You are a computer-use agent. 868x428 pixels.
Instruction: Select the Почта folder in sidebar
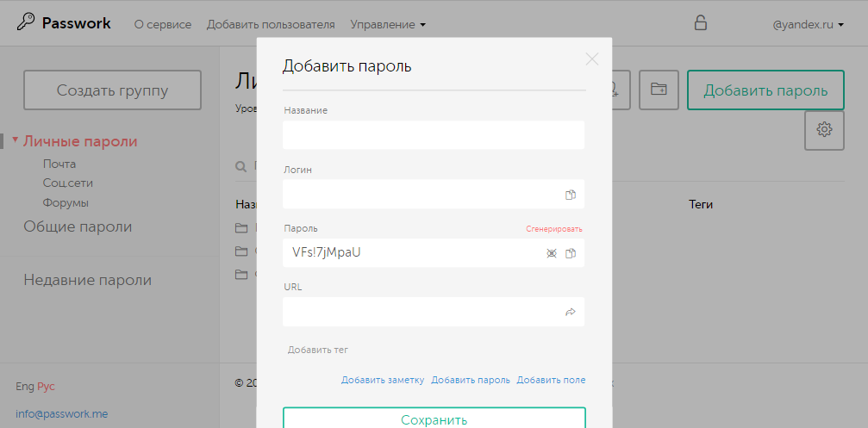point(59,164)
